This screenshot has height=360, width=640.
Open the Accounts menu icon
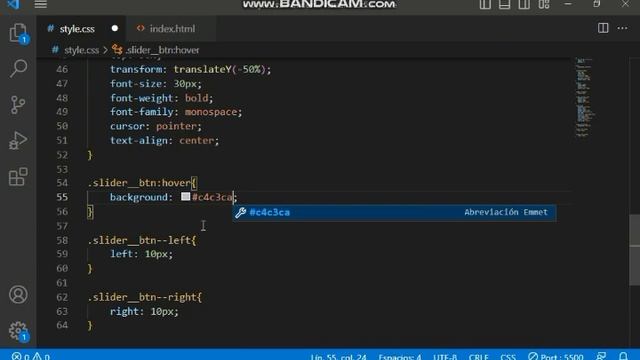pos(18,294)
